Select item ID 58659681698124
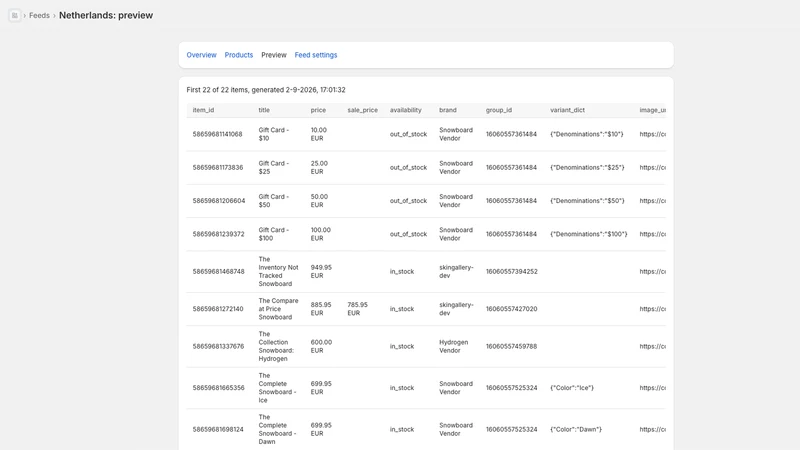 (x=218, y=430)
